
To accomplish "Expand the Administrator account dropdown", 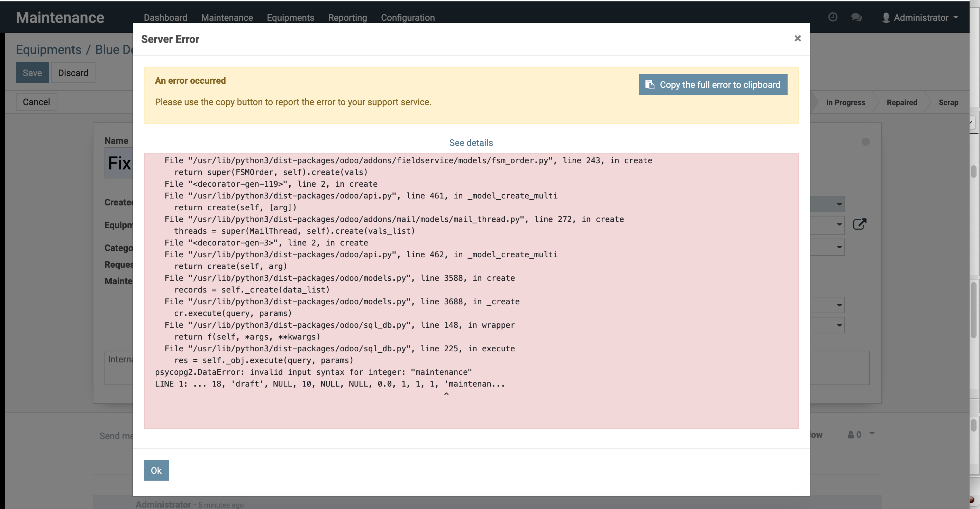I will [956, 17].
